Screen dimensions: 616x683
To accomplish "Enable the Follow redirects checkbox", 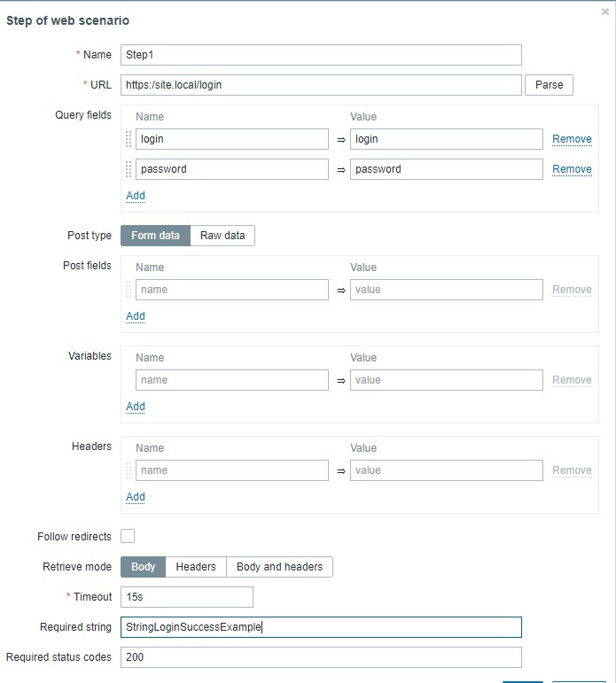I will pyautogui.click(x=128, y=537).
